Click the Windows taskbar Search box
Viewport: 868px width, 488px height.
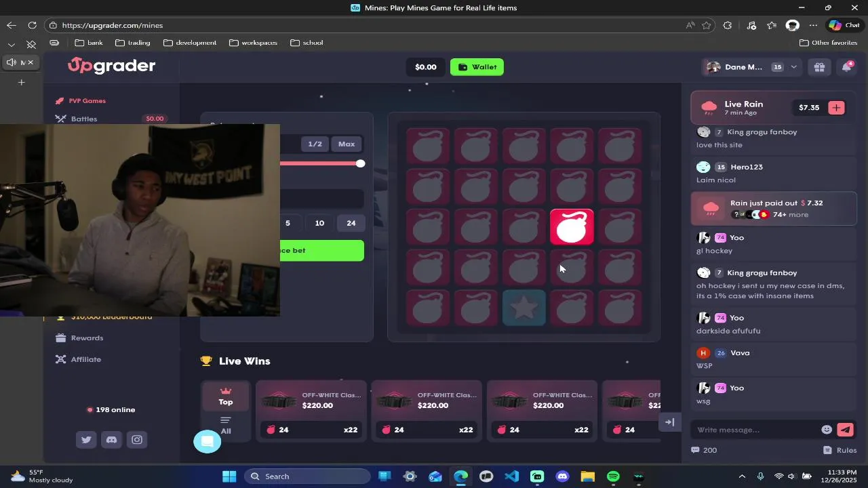307,476
